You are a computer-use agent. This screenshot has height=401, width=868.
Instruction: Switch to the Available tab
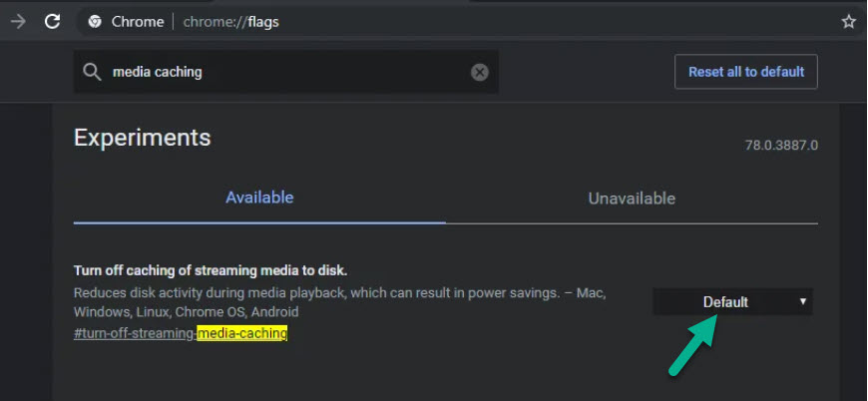(x=259, y=198)
